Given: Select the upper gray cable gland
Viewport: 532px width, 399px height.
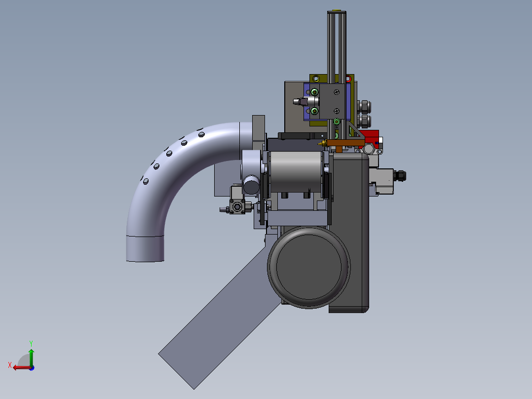Looking at the screenshot, I should [364, 106].
